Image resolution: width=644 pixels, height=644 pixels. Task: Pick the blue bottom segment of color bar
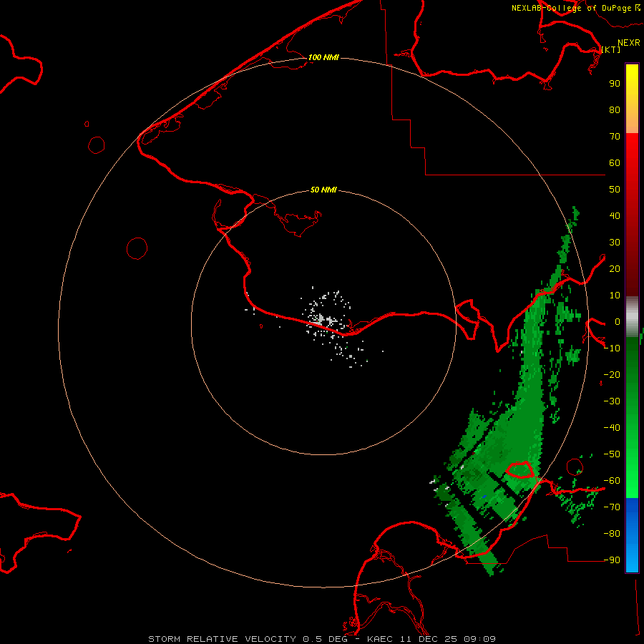point(632,535)
